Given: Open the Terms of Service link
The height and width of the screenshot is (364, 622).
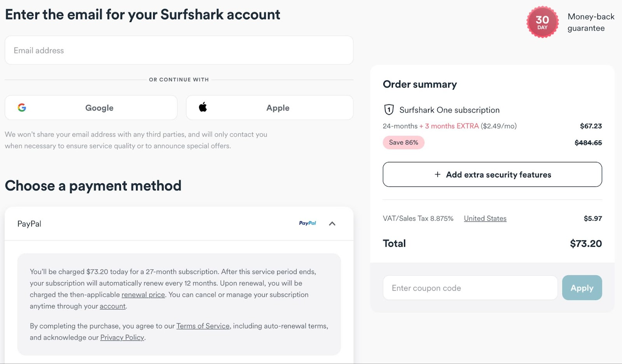Looking at the screenshot, I should click(203, 326).
